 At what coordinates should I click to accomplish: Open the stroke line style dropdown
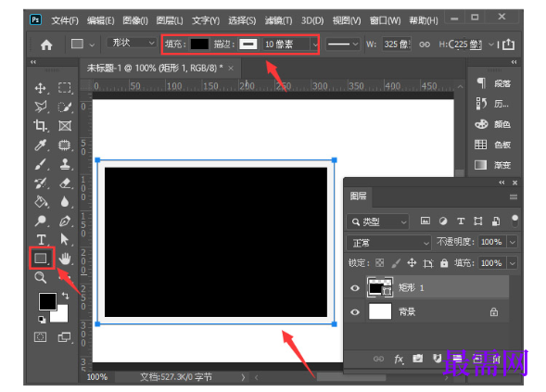tap(343, 44)
